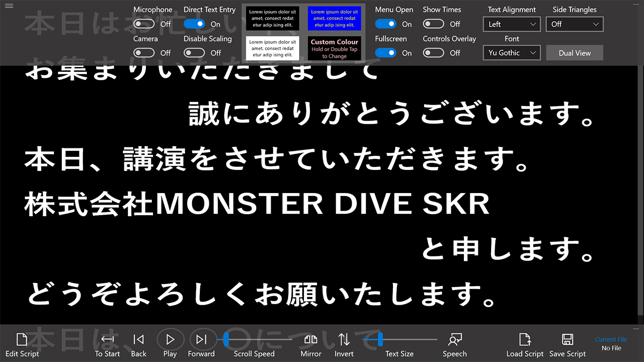
Task: Click the Scroll Speed slider handle
Action: [226, 339]
